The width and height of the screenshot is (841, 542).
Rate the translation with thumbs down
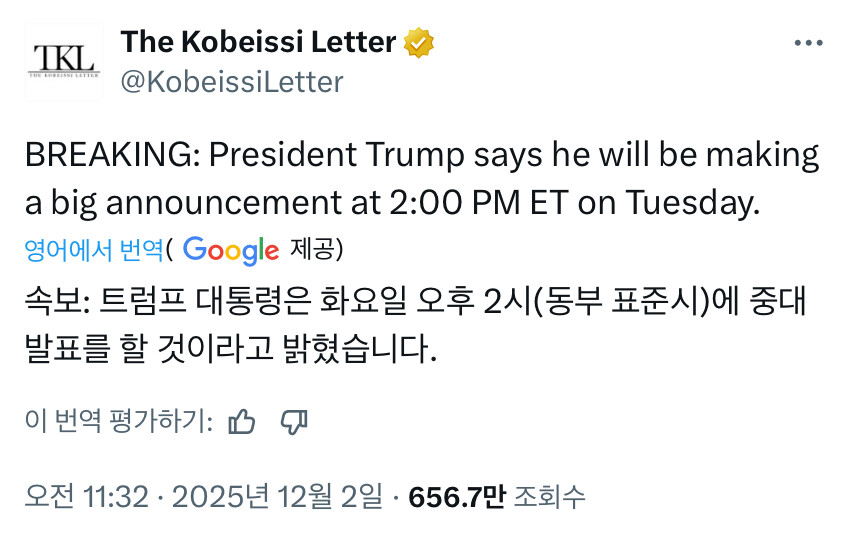pos(293,423)
